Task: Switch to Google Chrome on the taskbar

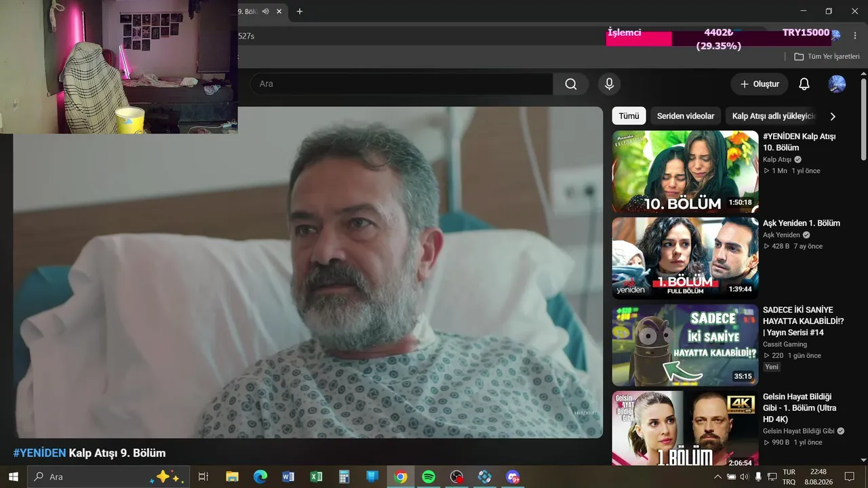Action: coord(401,476)
